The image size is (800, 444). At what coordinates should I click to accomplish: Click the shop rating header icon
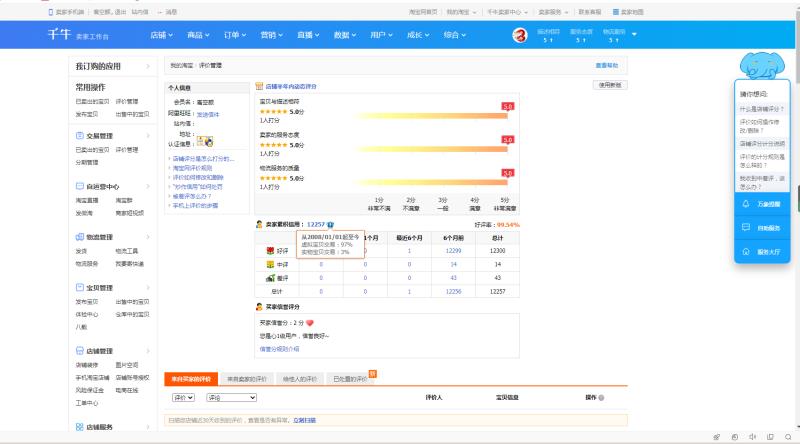(x=259, y=86)
